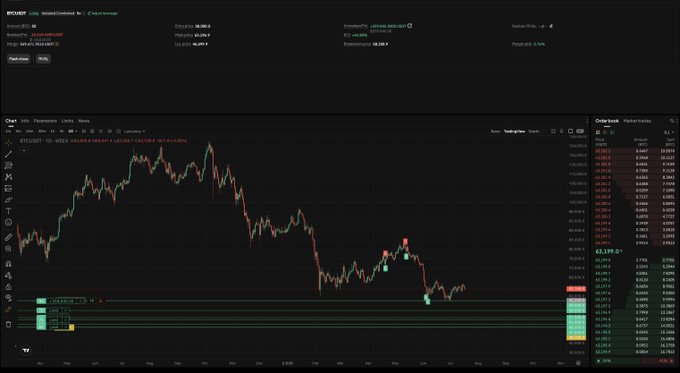Remove drawings with the trash icon
The width and height of the screenshot is (680, 373).
tap(8, 324)
